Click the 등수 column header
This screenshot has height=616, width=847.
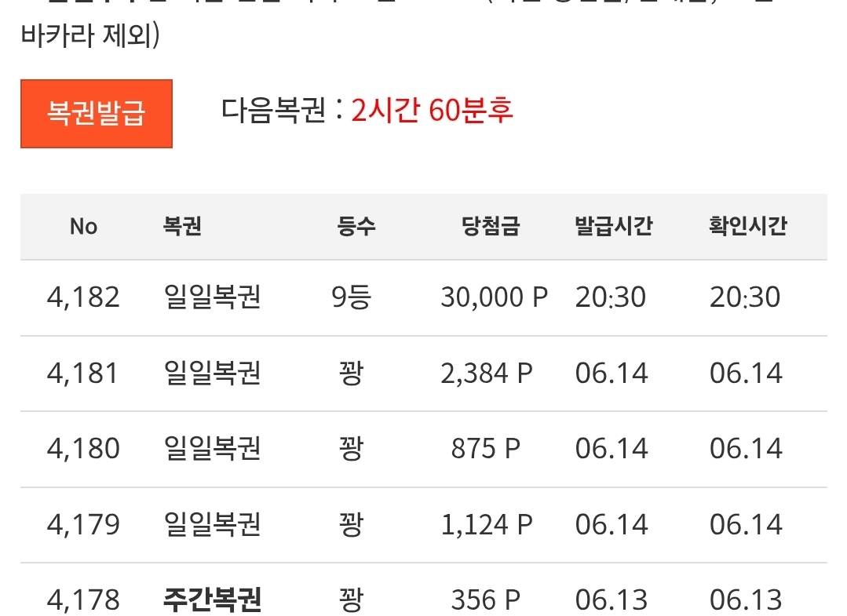(x=356, y=226)
